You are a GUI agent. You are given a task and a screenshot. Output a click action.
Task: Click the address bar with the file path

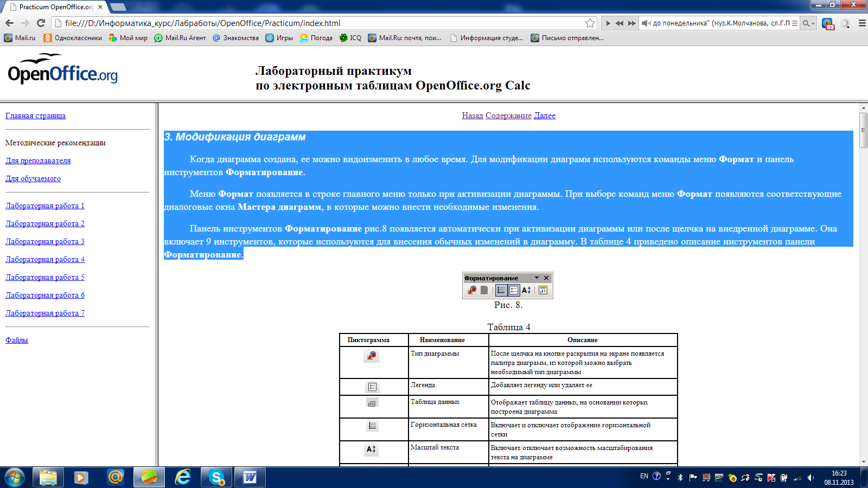pyautogui.click(x=323, y=23)
